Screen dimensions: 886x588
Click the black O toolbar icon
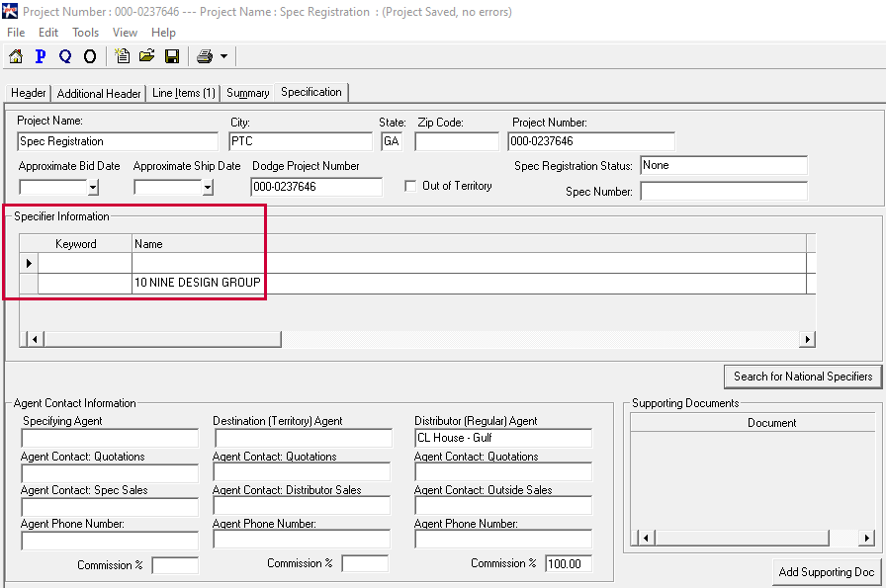pyautogui.click(x=90, y=56)
